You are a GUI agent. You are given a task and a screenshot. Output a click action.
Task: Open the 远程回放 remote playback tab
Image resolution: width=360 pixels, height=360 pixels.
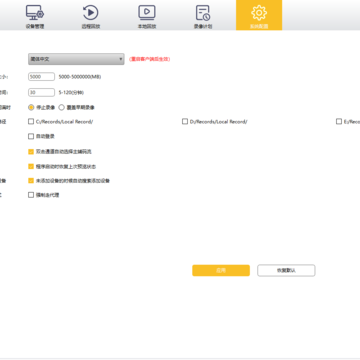pos(91,16)
